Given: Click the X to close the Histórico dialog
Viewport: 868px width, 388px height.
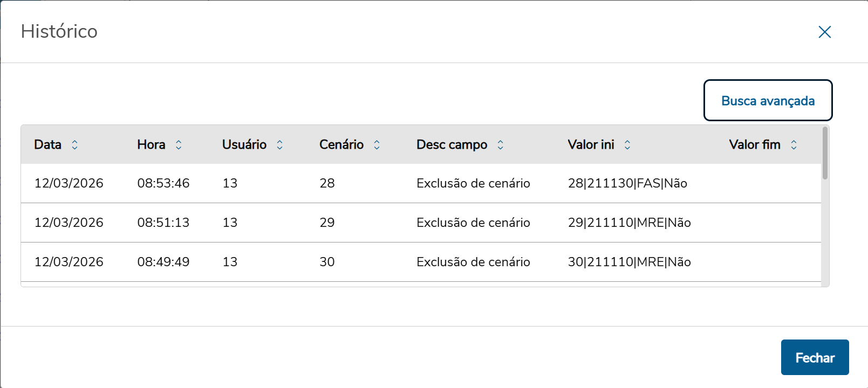Looking at the screenshot, I should pos(824,32).
